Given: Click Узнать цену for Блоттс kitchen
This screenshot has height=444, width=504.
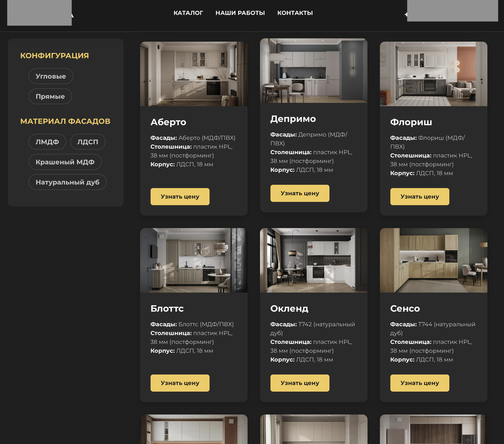Looking at the screenshot, I should click(180, 383).
